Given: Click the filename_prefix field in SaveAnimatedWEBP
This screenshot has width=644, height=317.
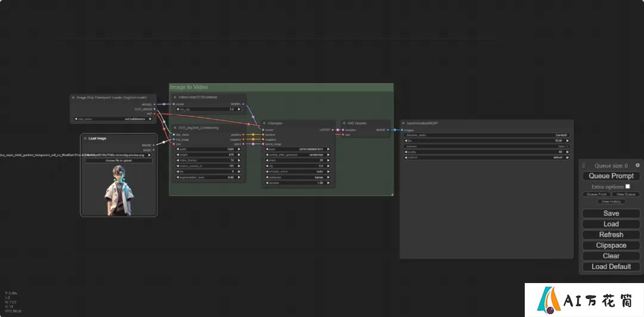Looking at the screenshot, I should click(x=487, y=135).
